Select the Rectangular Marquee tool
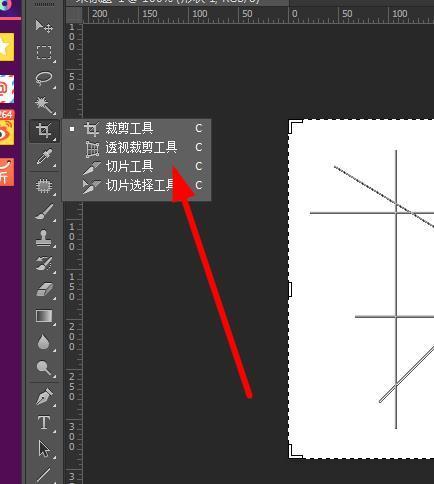This screenshot has height=484, width=434. (x=44, y=52)
